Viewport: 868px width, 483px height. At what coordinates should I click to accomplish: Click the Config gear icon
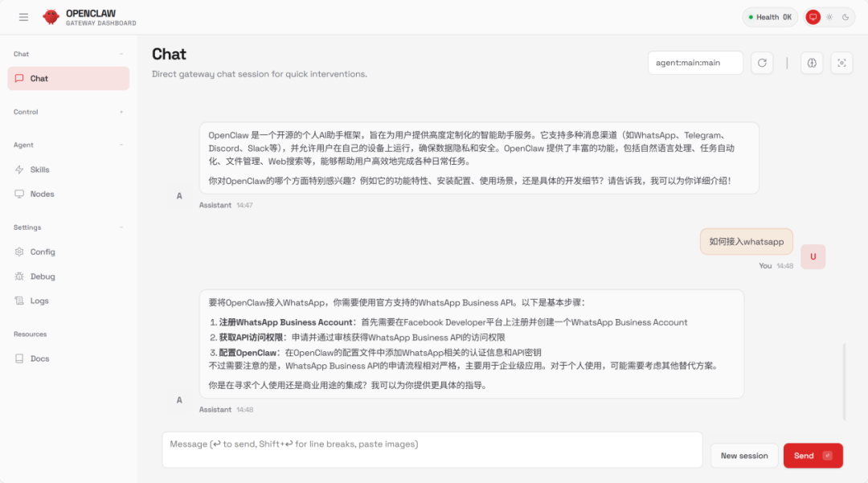(19, 252)
